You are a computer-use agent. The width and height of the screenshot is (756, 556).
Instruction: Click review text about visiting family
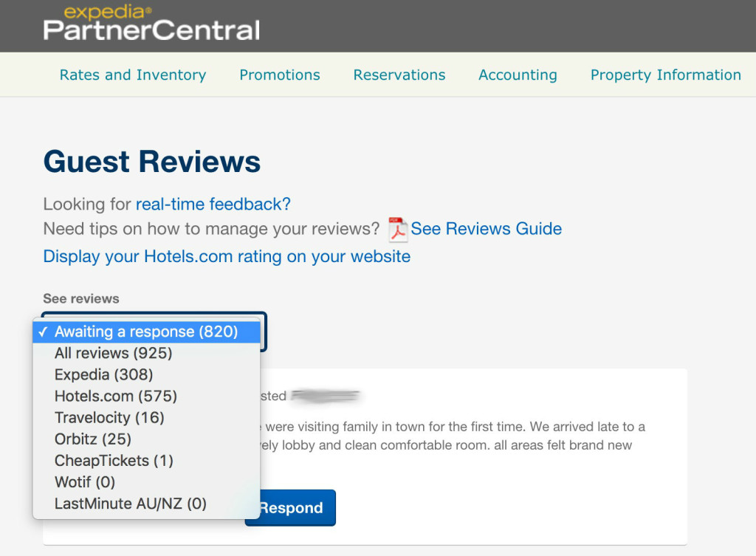click(453, 427)
